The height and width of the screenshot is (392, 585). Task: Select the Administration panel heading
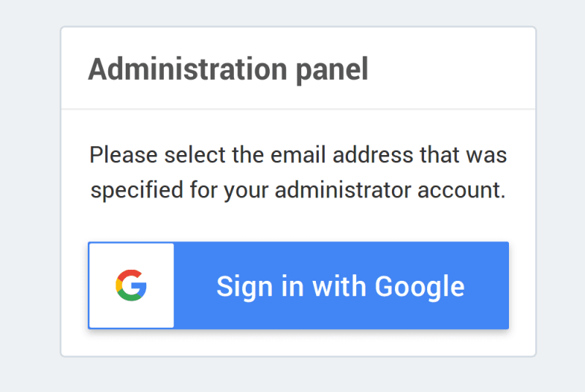(x=227, y=69)
